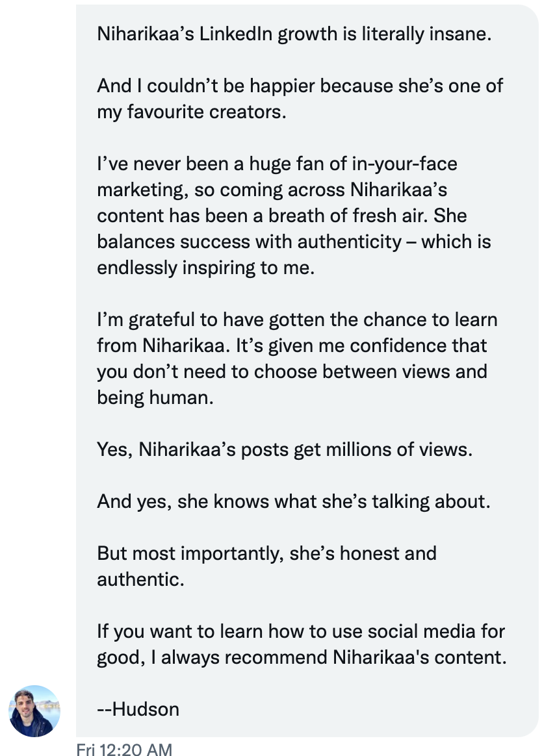Click the Fri 12:20 AM timestamp
This screenshot has width=555, height=756.
click(124, 750)
